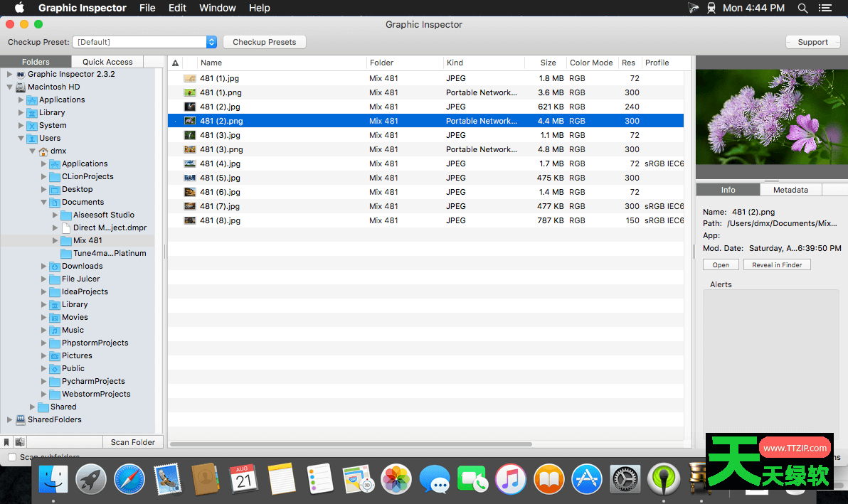
Task: Click the horizontal scrollbar under the file list
Action: [x=351, y=444]
